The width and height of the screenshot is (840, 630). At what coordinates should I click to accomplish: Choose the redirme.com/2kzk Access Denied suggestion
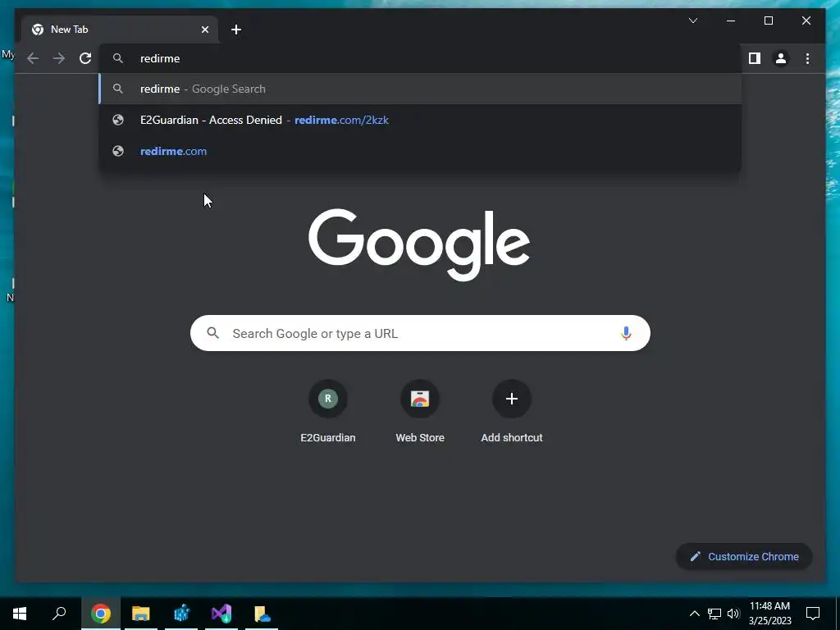click(x=421, y=120)
